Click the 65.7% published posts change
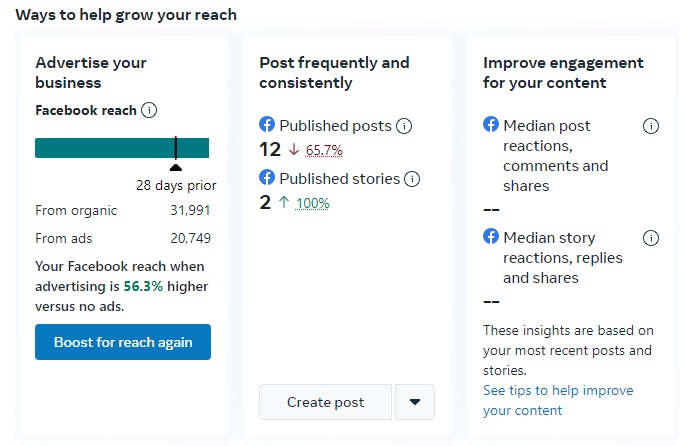Image resolution: width=684 pixels, height=446 pixels. (324, 151)
